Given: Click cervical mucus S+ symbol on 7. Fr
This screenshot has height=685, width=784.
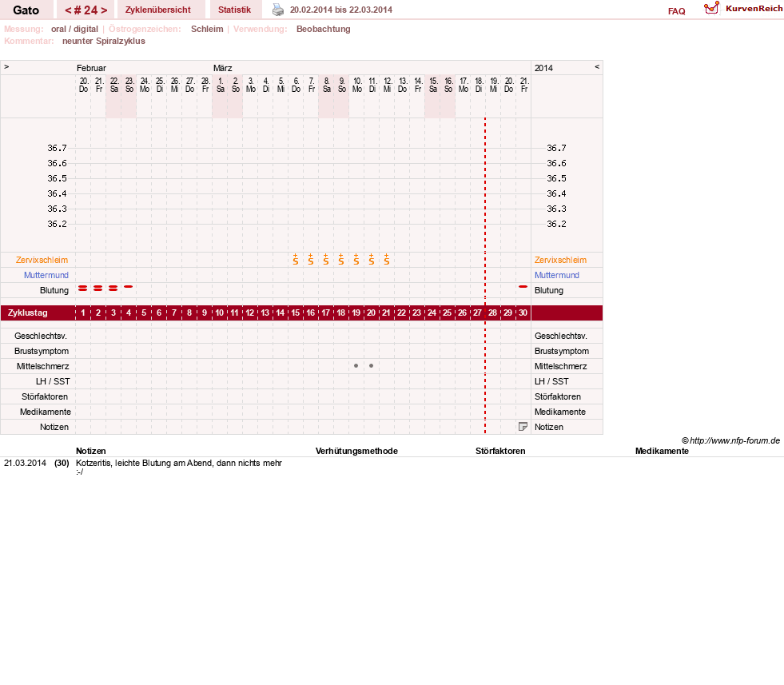Looking at the screenshot, I should coord(311,260).
